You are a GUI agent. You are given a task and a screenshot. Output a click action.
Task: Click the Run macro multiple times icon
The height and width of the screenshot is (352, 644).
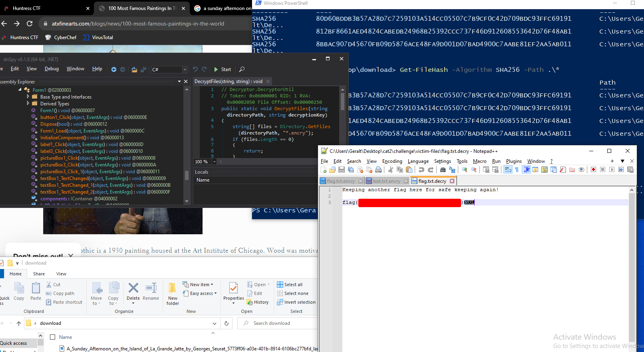point(621,170)
